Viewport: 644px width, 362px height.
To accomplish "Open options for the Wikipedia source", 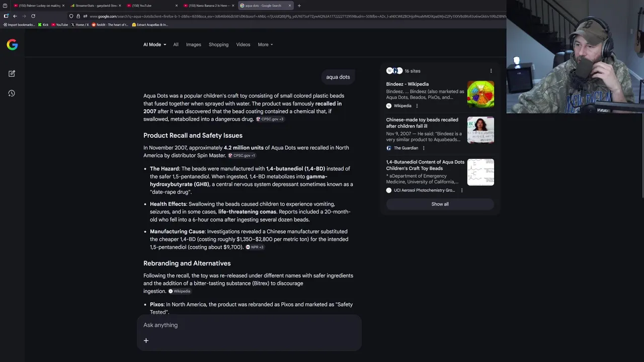I will coord(417,106).
